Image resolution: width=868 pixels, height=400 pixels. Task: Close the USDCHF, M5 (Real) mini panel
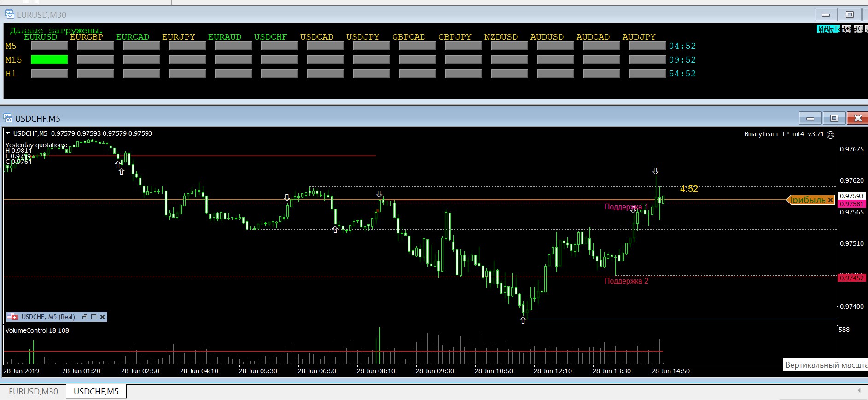[x=103, y=317]
